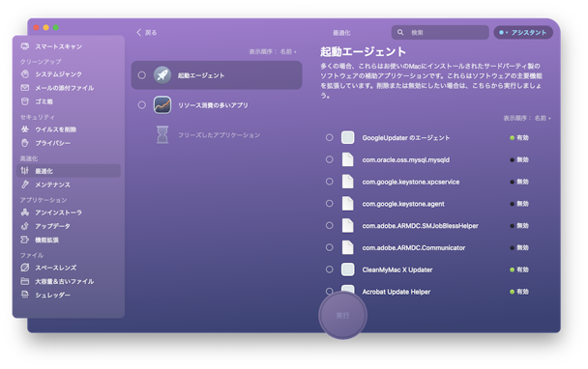Select the 起動エージェント list row label
The image size is (588, 369).
[x=201, y=75]
